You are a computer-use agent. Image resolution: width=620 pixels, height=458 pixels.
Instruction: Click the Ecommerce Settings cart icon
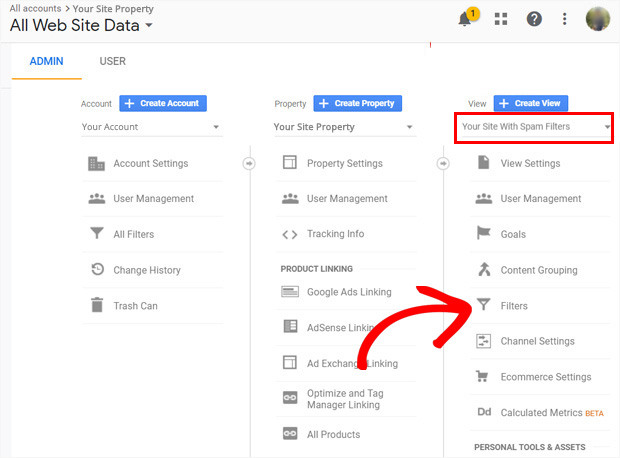483,377
